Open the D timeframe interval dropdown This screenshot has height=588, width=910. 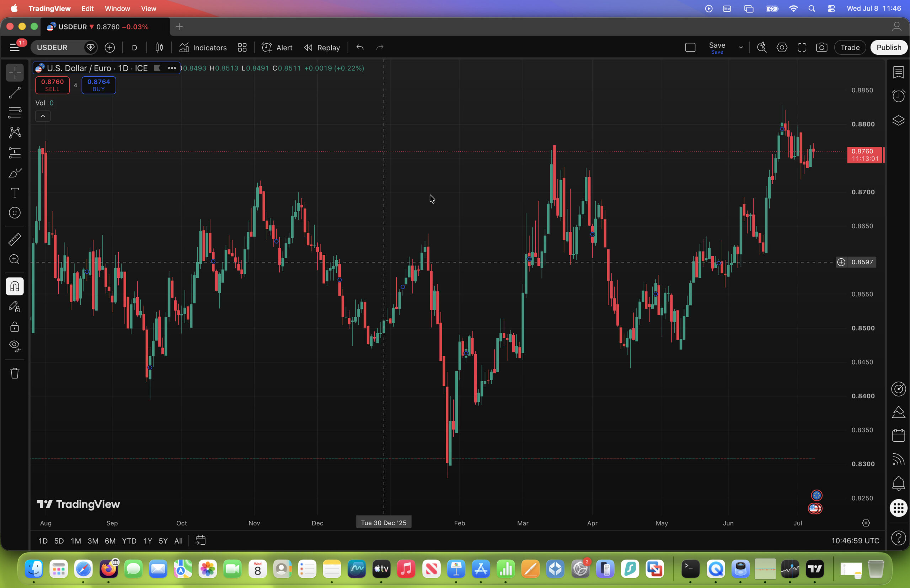pyautogui.click(x=134, y=47)
